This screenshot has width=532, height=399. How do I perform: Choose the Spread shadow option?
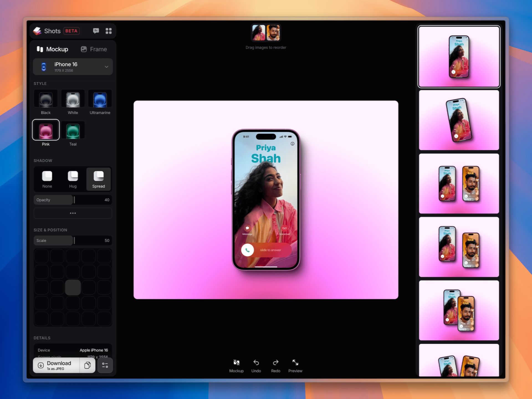(99, 179)
